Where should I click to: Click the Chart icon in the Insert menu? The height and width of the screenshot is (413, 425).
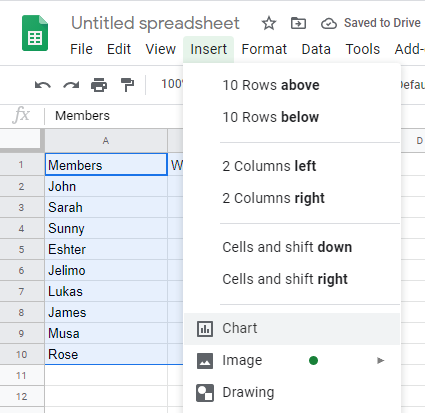click(x=205, y=329)
